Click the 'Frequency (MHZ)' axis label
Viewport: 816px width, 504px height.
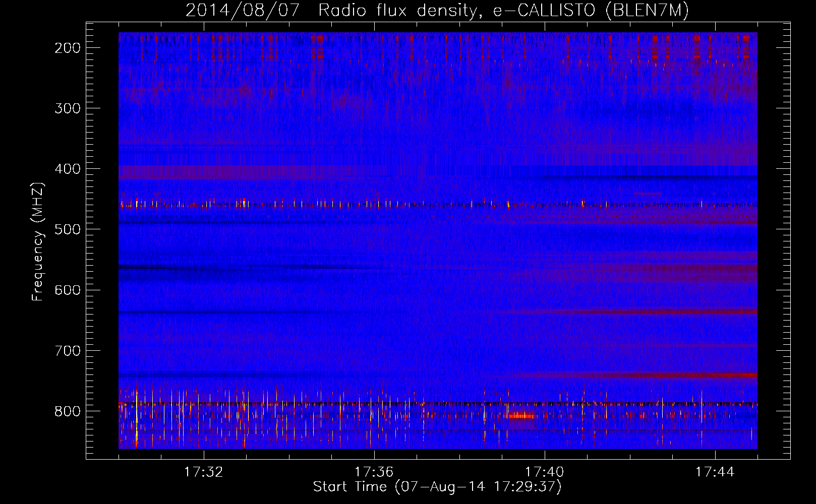37,241
